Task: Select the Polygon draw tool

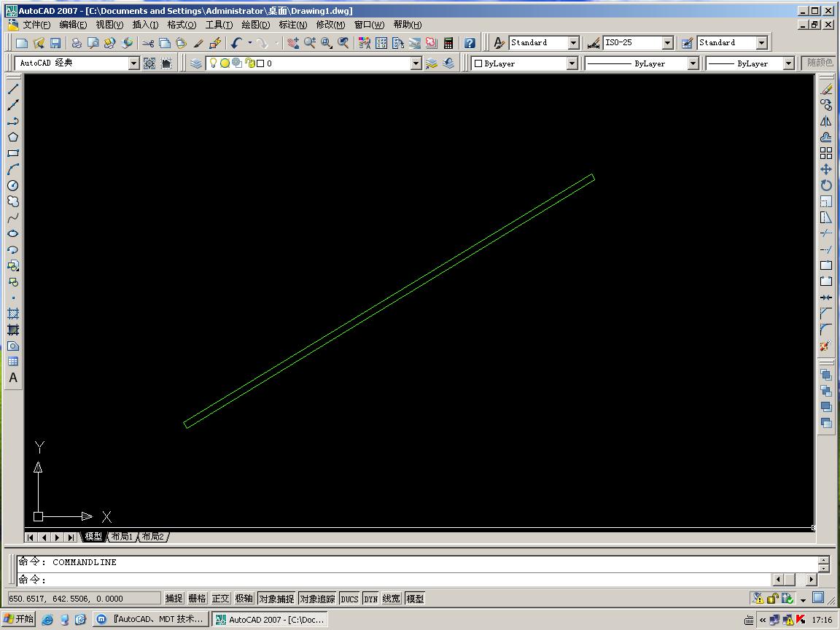Action: [x=13, y=137]
